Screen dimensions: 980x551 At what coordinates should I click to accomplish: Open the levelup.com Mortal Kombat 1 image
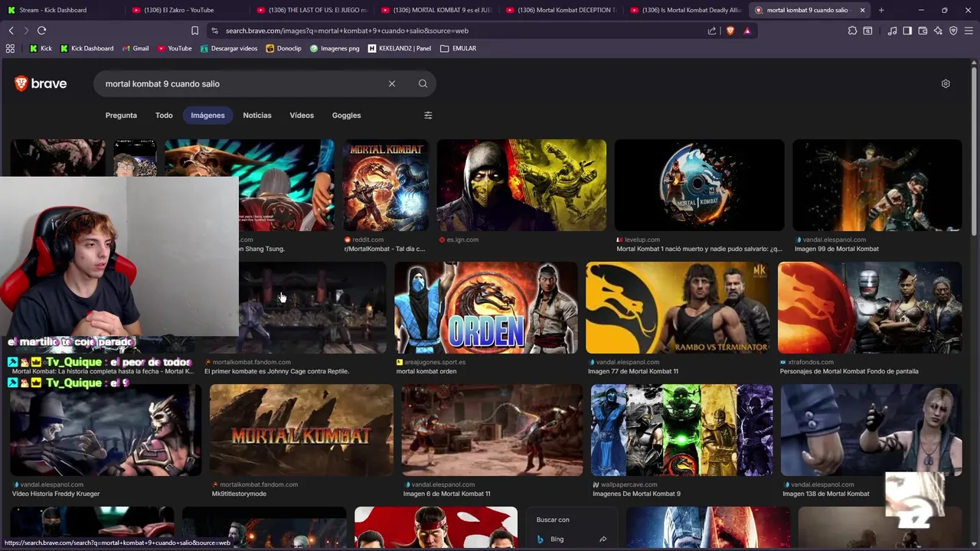coord(699,185)
